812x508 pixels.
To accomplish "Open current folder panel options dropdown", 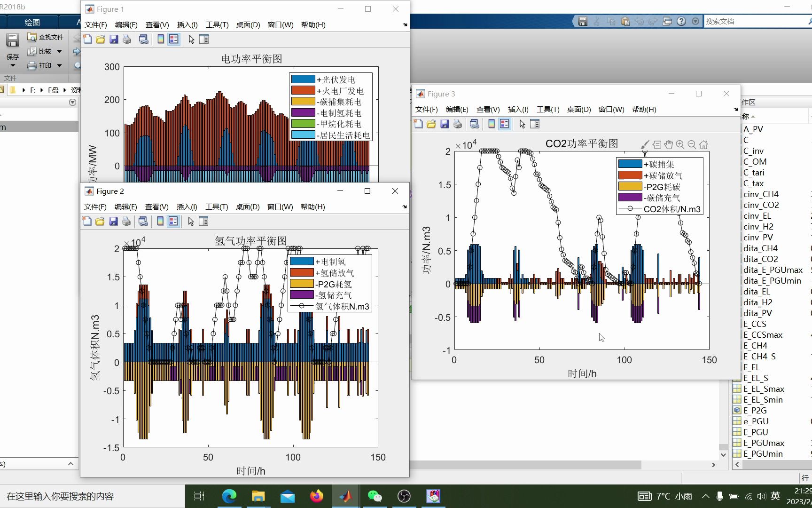I will click(72, 102).
